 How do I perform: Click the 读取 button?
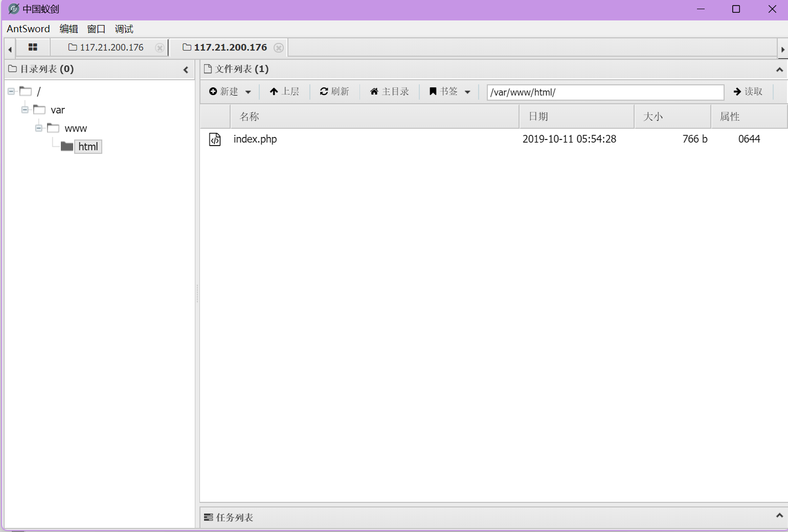pos(748,91)
